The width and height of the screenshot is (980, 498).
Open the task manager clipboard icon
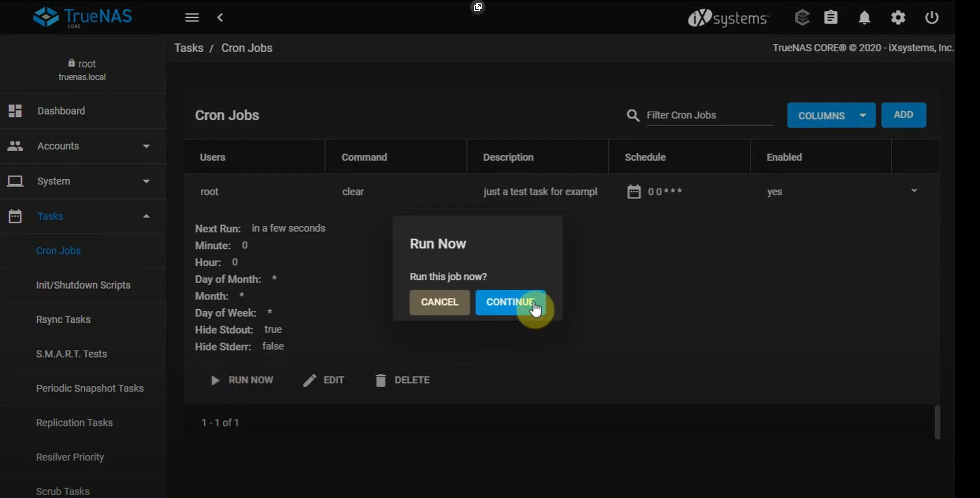coord(831,17)
